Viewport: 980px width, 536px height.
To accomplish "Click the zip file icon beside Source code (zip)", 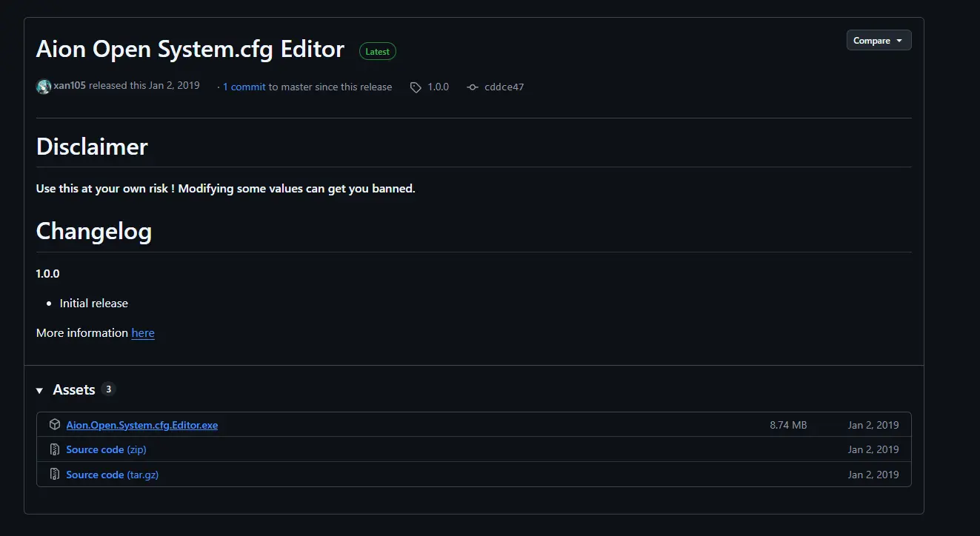I will tap(55, 449).
